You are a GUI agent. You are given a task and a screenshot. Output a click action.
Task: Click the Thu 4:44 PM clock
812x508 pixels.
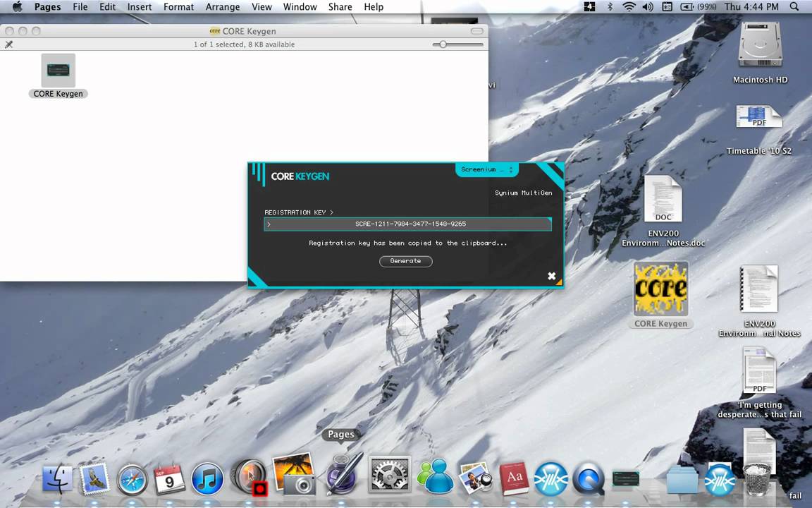coord(751,7)
